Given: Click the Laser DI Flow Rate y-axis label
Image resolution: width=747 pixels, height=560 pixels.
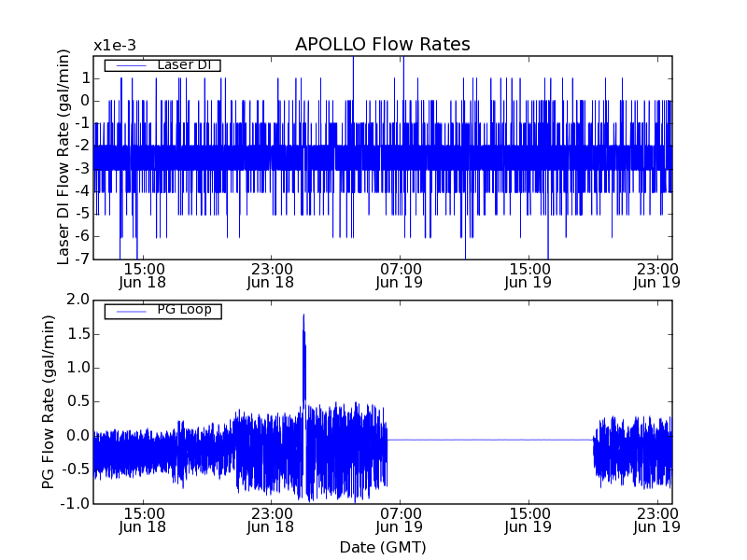Looking at the screenshot, I should pos(64,157).
